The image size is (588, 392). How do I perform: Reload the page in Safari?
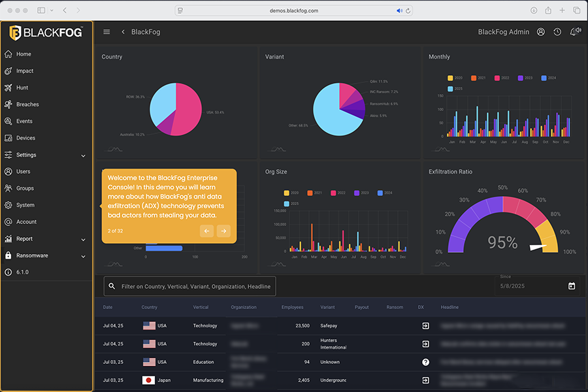(408, 10)
